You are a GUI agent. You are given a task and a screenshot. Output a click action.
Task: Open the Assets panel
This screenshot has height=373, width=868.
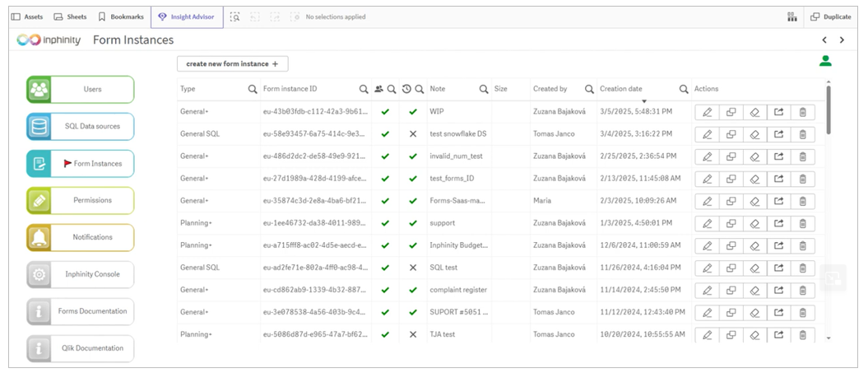pos(27,17)
